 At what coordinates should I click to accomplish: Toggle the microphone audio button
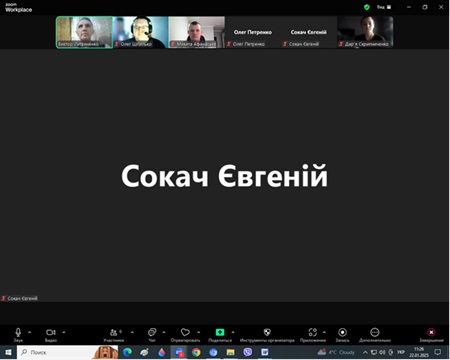click(x=18, y=335)
